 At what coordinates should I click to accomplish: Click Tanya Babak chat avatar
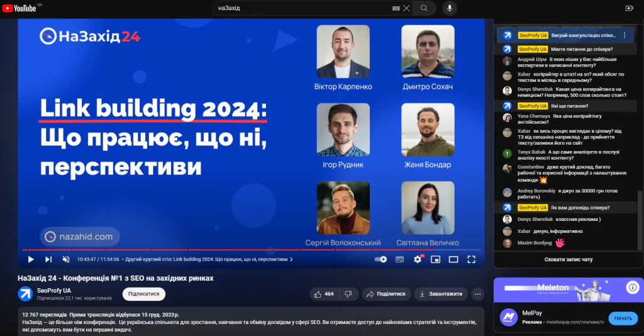(x=508, y=154)
